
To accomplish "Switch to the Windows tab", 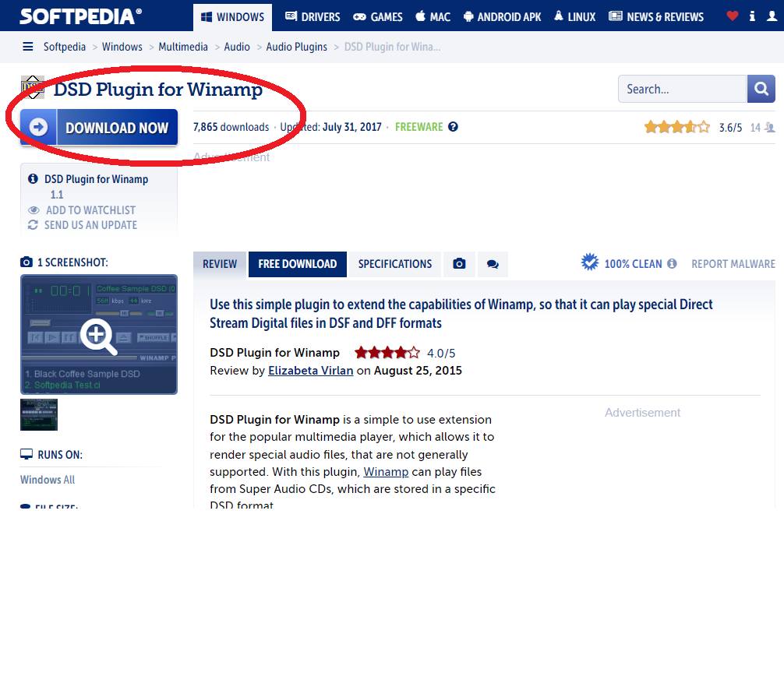I will 232,17.
